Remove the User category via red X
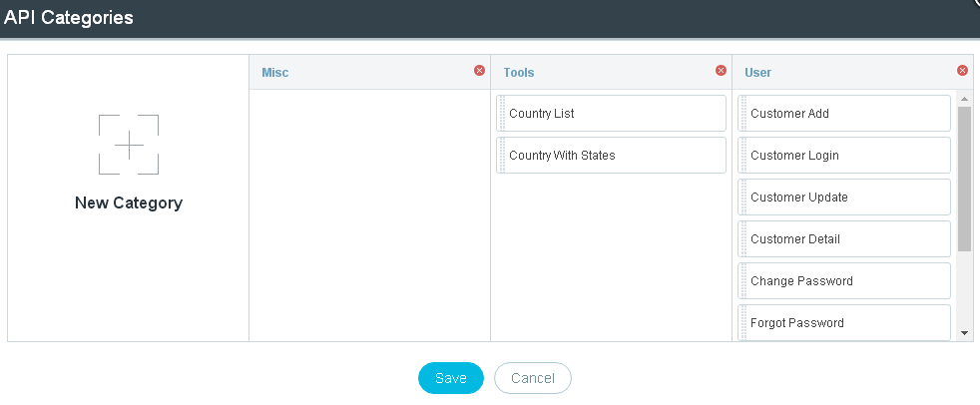This screenshot has height=405, width=980. (962, 71)
